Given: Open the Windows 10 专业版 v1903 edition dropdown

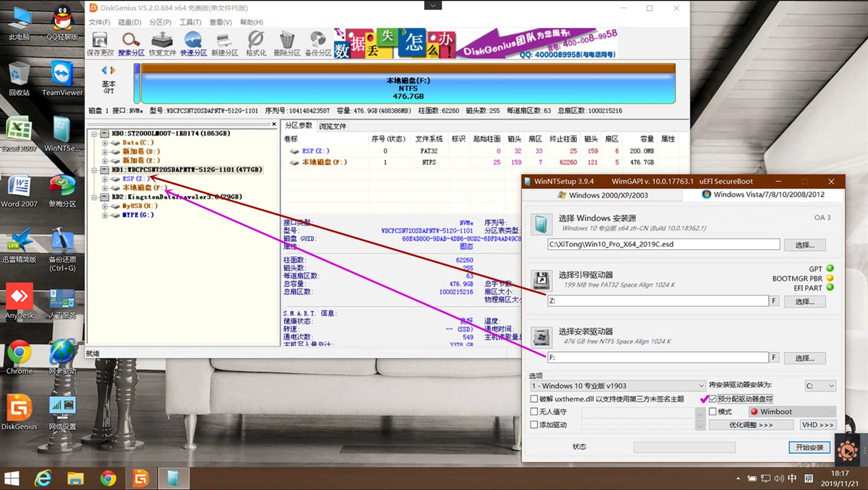Looking at the screenshot, I should point(618,386).
